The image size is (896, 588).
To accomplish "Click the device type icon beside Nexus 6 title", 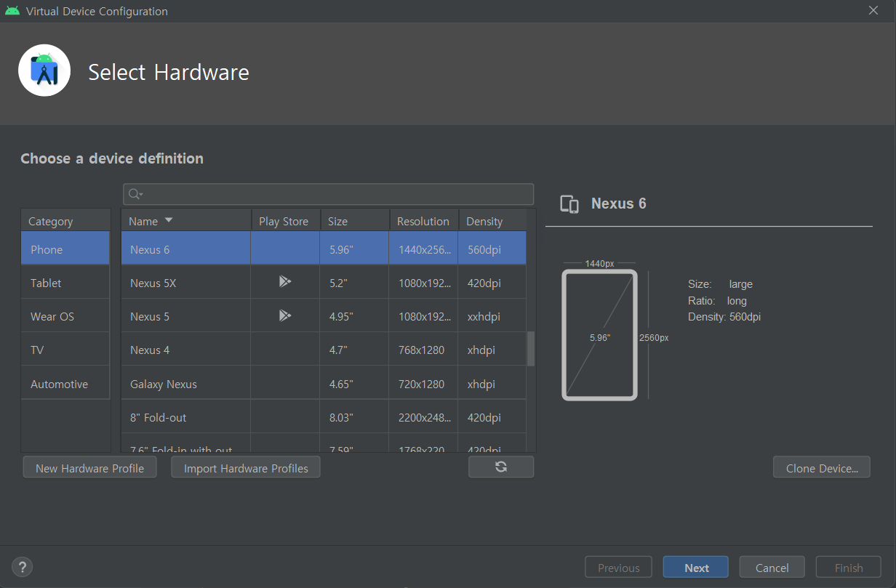I will pyautogui.click(x=569, y=204).
